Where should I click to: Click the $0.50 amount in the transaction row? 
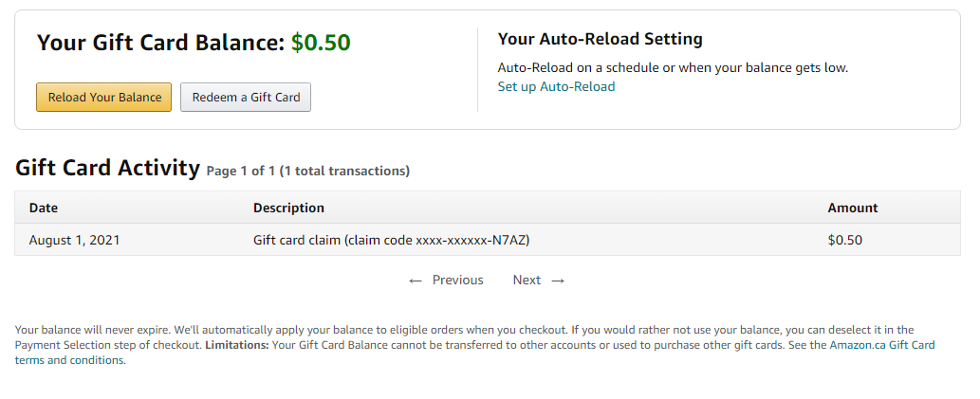[845, 240]
